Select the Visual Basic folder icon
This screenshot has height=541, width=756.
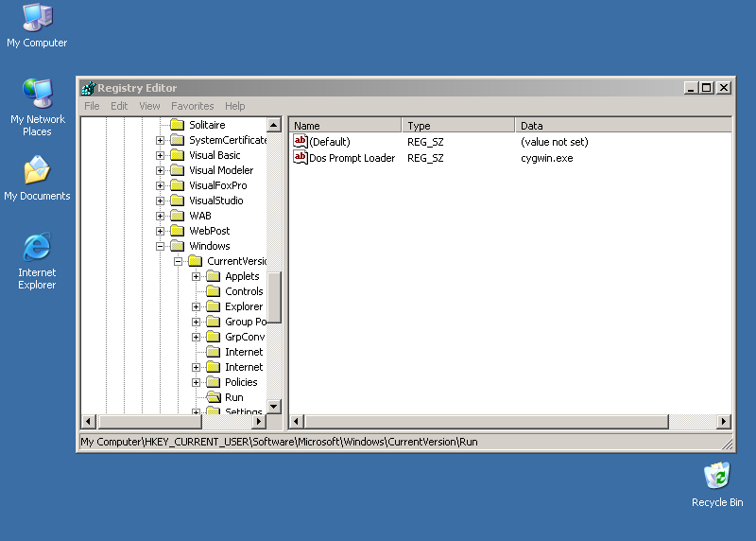pos(178,155)
